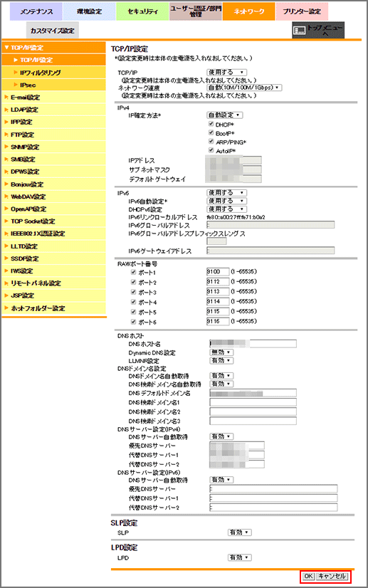Toggle the ARP/PING checkbox

point(211,142)
